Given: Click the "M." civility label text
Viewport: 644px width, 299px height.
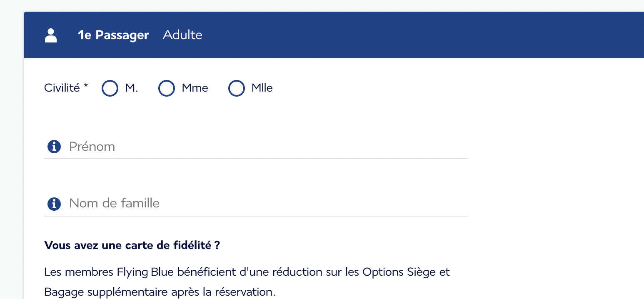Looking at the screenshot, I should coord(132,88).
